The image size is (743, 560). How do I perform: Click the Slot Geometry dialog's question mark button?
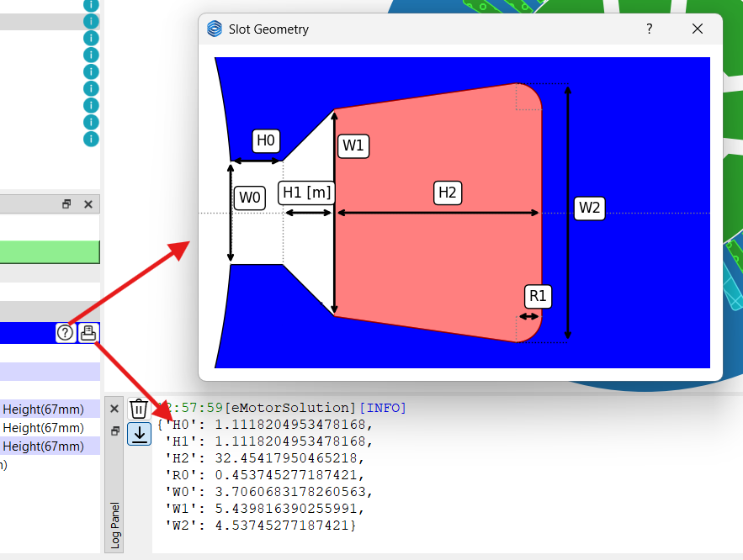tap(649, 29)
